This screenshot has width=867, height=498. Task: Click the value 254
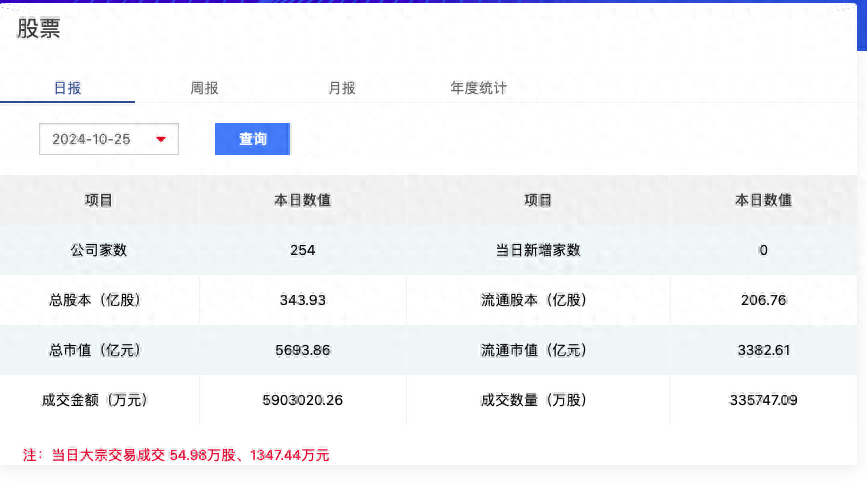pos(302,250)
